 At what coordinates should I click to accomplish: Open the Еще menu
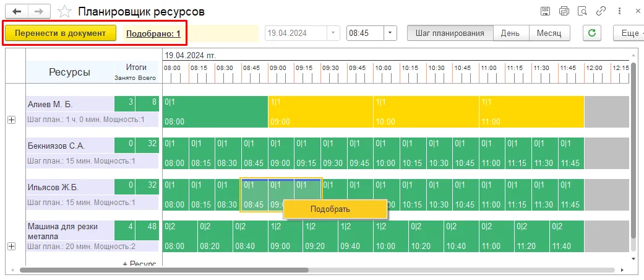pos(629,33)
